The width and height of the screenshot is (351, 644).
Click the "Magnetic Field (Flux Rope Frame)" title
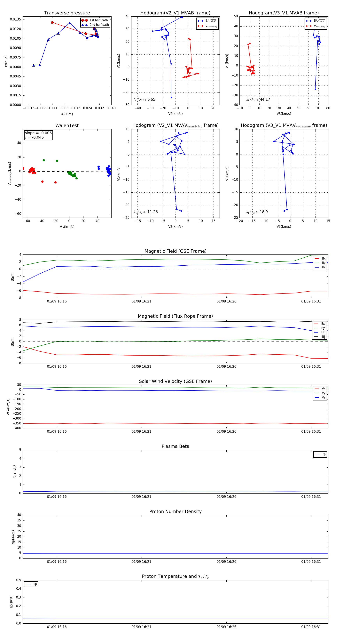click(175, 316)
